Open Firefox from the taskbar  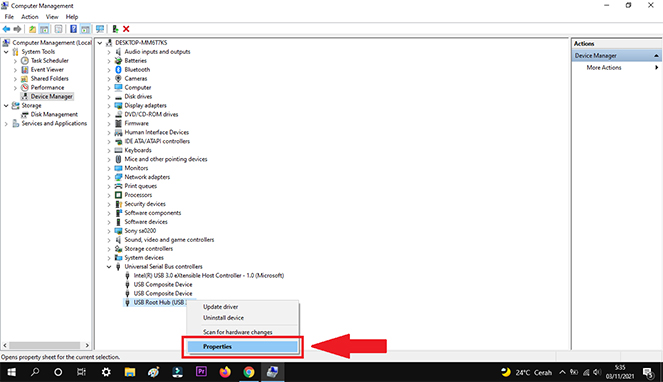click(x=225, y=372)
